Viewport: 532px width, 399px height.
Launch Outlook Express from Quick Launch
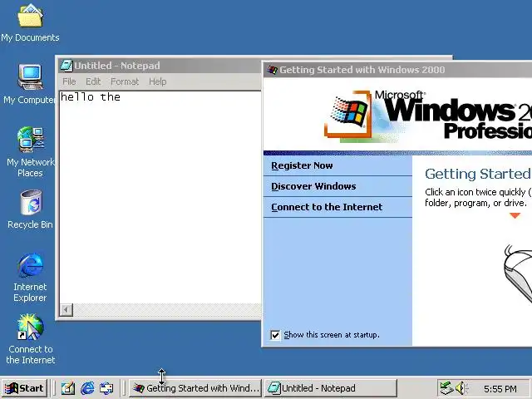[x=106, y=388]
